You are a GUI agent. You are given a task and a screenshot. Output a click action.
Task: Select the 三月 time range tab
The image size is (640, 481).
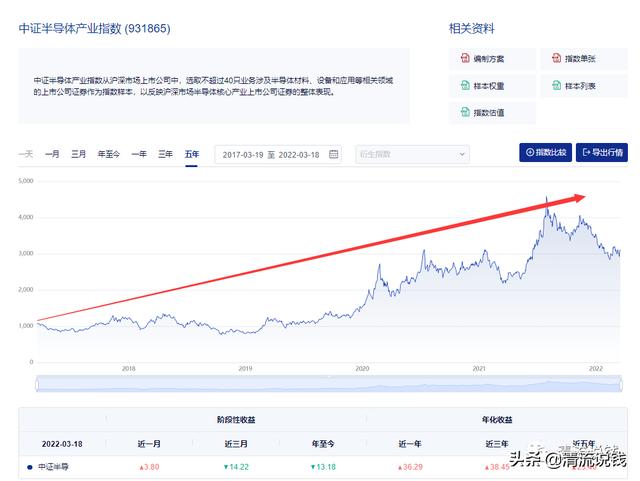(78, 154)
